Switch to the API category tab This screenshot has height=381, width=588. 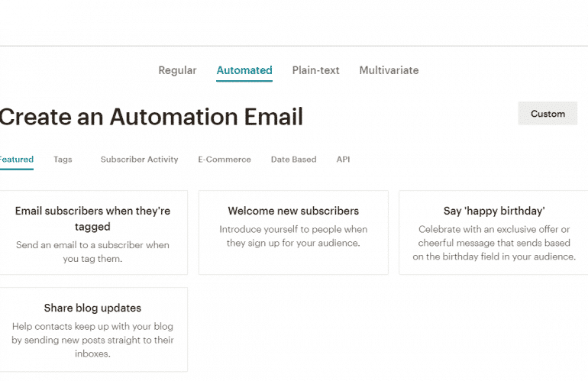click(343, 160)
